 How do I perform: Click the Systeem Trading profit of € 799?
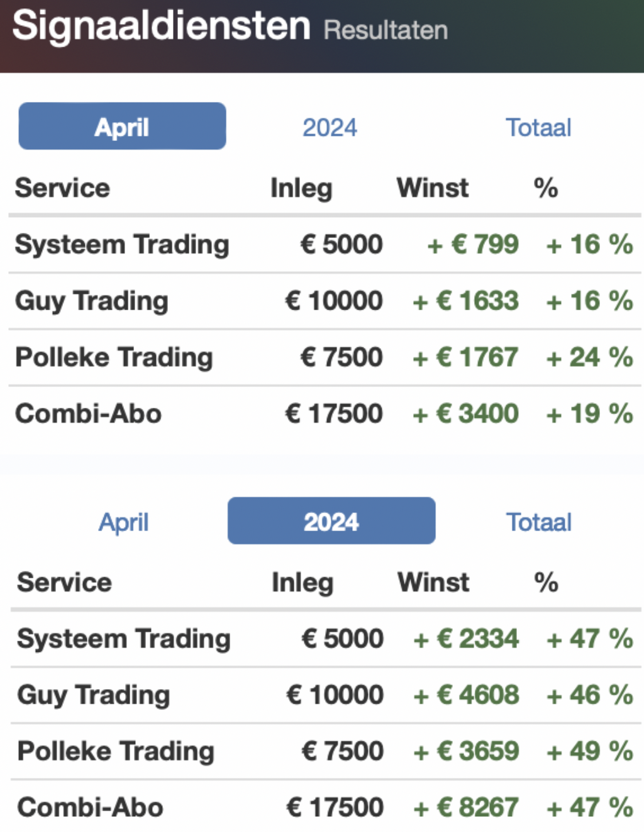[473, 244]
